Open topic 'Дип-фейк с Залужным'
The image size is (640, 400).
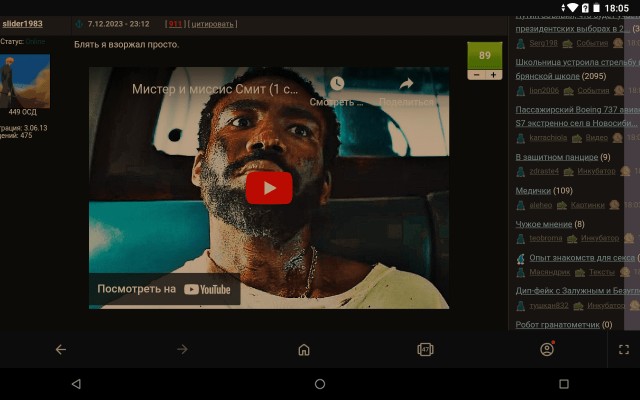point(577,291)
